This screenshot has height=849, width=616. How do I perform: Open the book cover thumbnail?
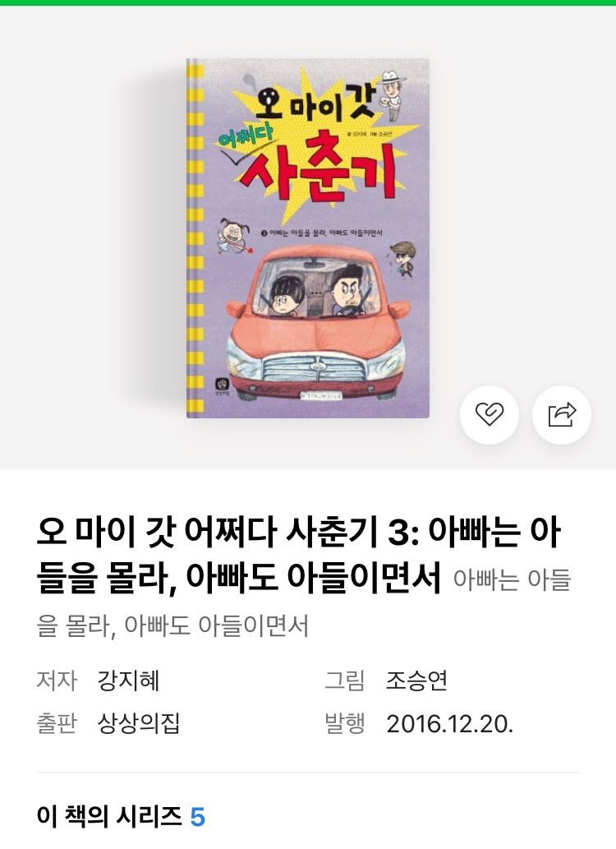308,238
